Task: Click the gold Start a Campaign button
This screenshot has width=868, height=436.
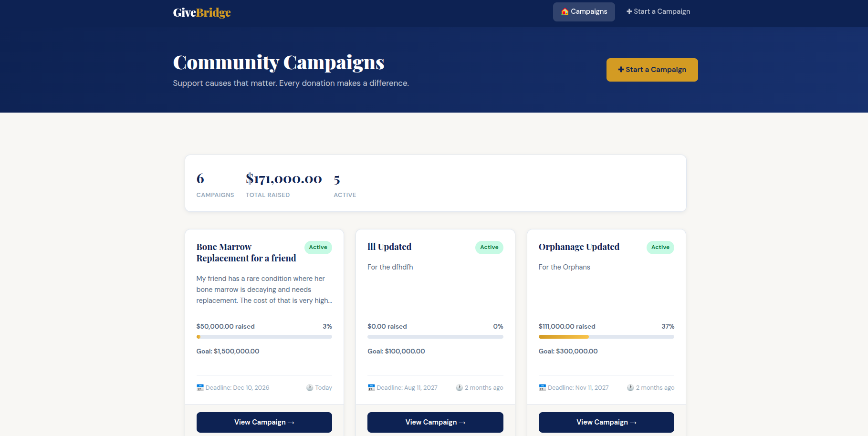Action: (x=652, y=70)
